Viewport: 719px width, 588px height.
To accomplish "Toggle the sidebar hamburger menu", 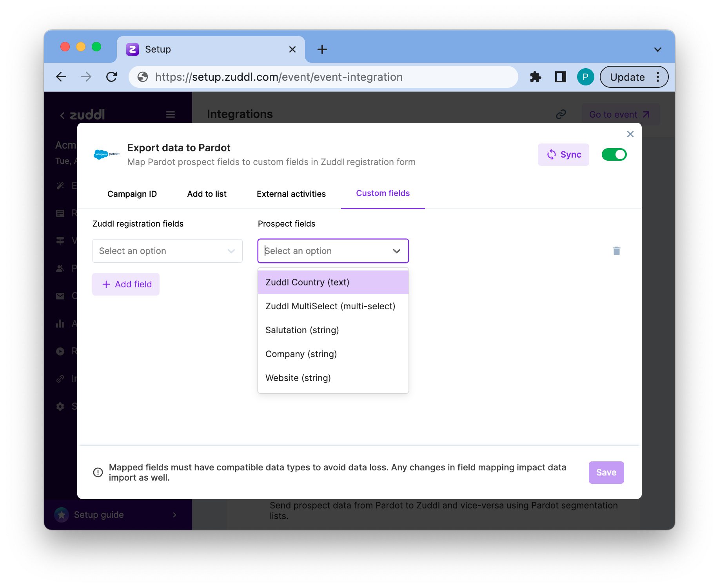I will (171, 114).
